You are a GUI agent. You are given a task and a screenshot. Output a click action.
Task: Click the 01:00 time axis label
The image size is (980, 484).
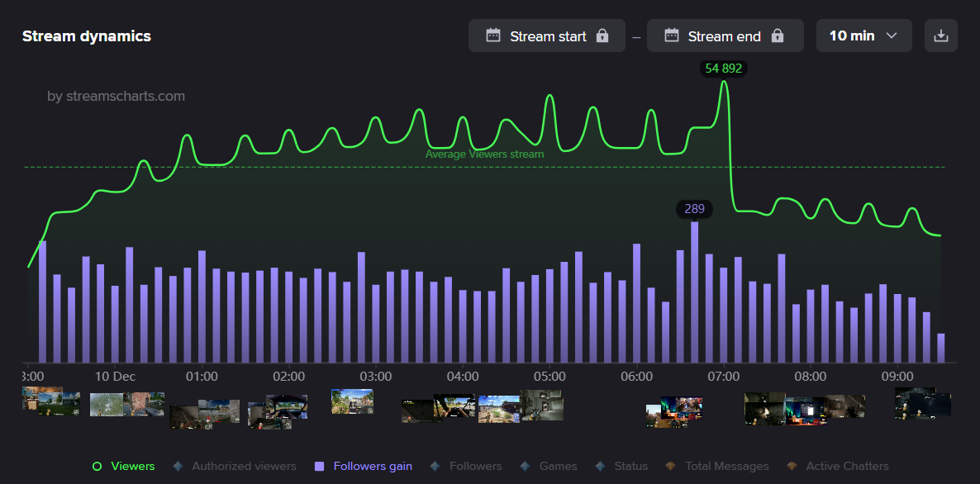(202, 377)
